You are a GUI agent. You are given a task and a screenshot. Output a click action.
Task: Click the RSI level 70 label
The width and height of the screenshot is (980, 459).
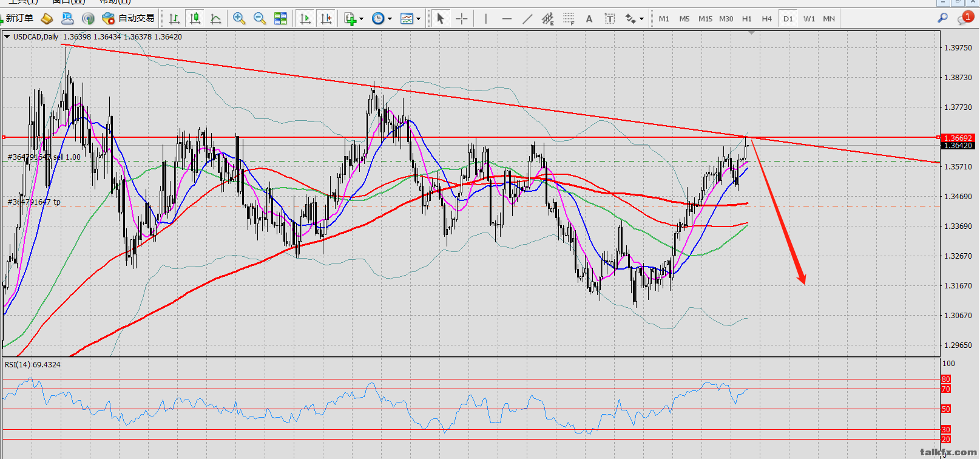(946, 389)
